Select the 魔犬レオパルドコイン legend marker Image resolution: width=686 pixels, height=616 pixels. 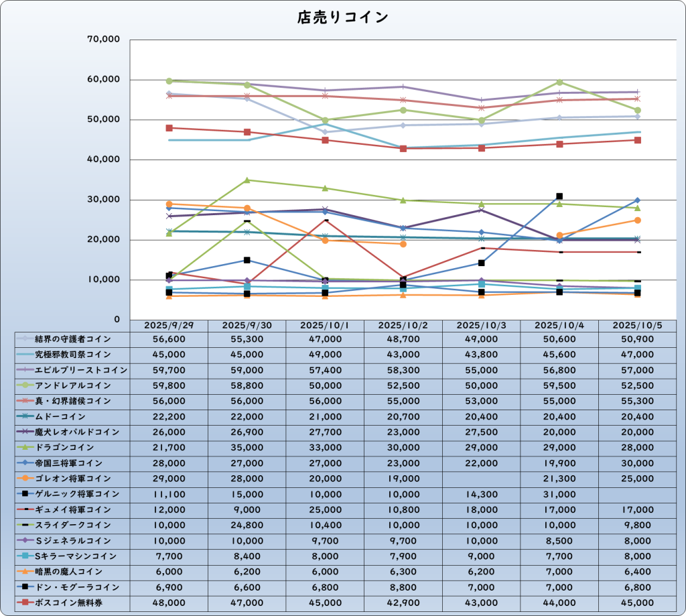(x=25, y=432)
